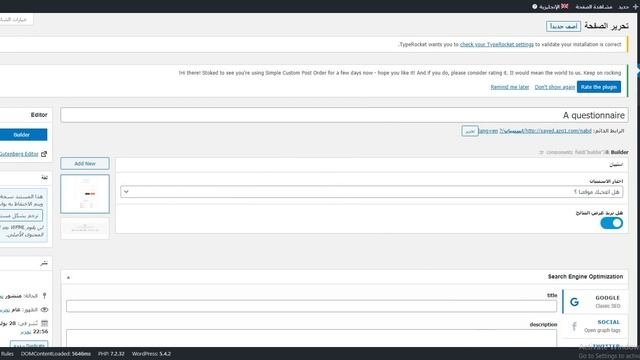Click the translate independently button in language box
The height and width of the screenshot is (360, 640).
click(x=20, y=215)
